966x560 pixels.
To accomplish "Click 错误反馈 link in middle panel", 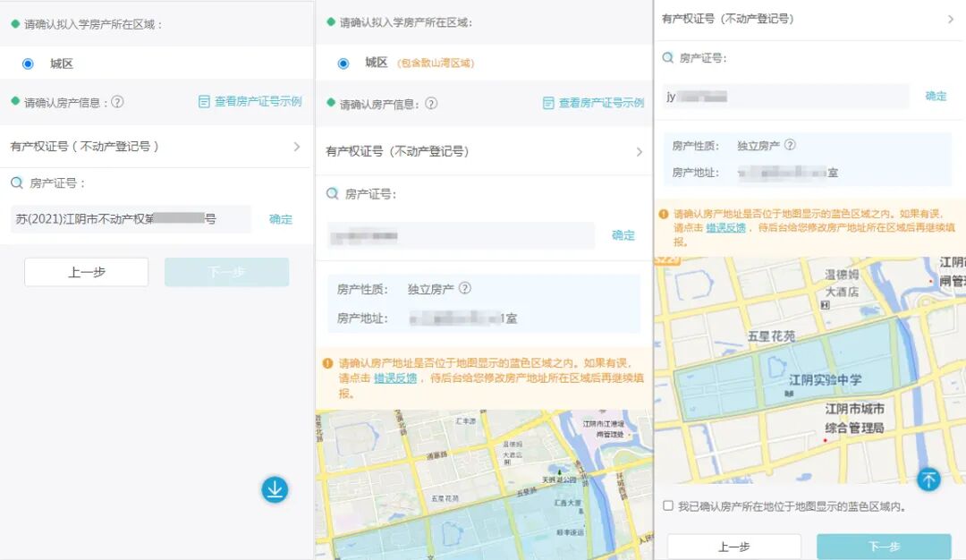I will (x=395, y=378).
